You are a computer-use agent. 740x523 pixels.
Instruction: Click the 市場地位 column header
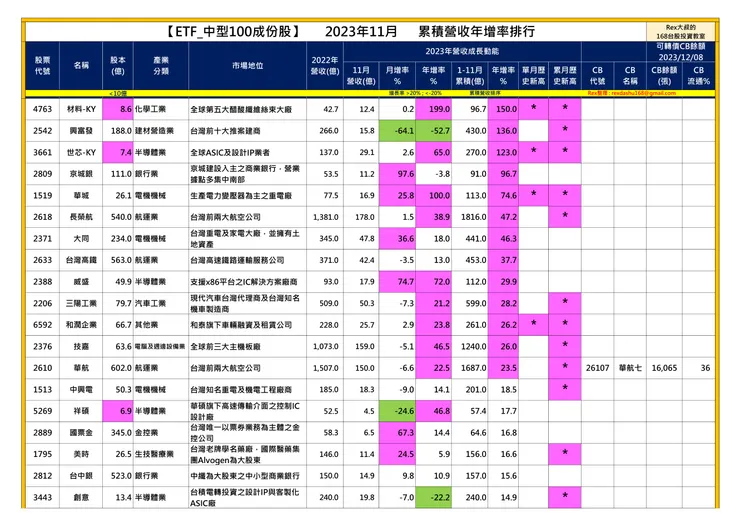pyautogui.click(x=247, y=66)
